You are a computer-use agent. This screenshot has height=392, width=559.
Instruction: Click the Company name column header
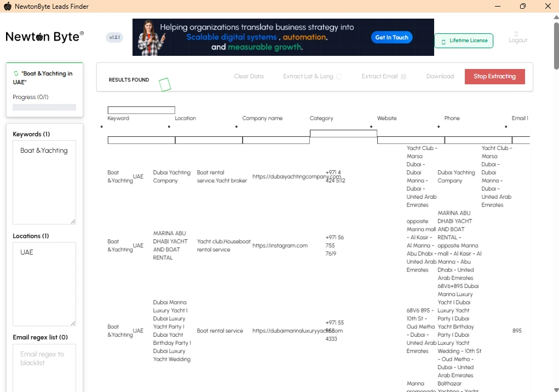click(262, 118)
